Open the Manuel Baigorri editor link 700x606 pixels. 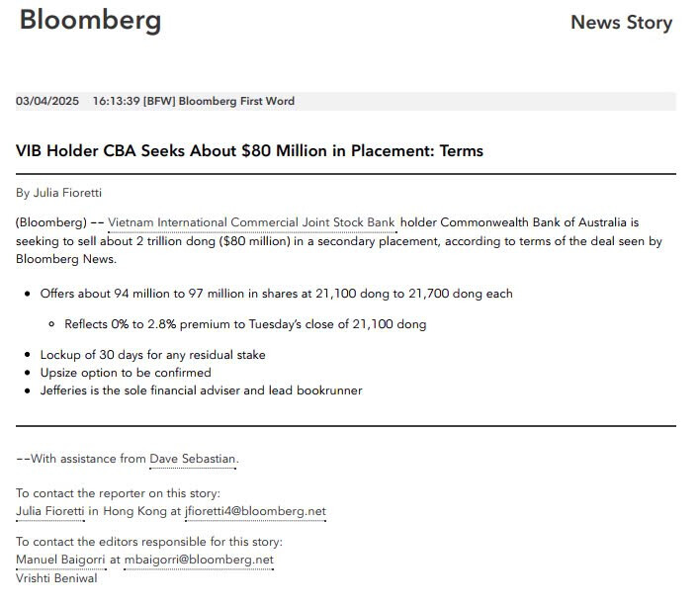(60, 560)
